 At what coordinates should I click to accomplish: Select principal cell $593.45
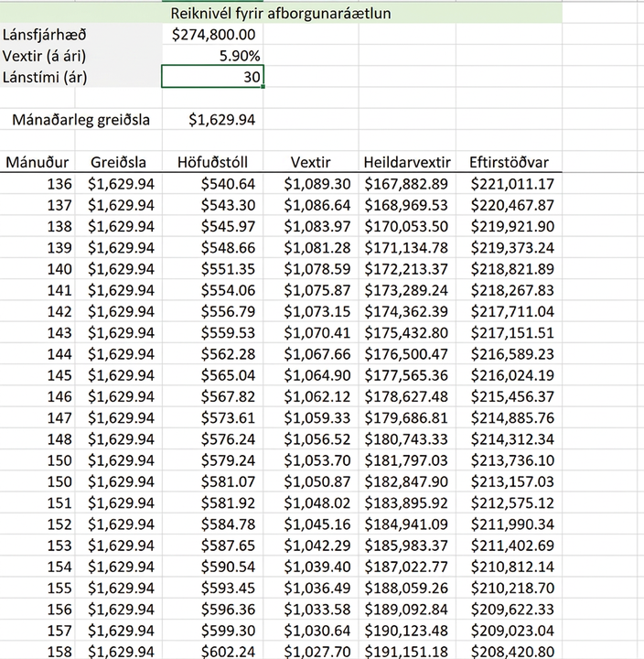213,588
